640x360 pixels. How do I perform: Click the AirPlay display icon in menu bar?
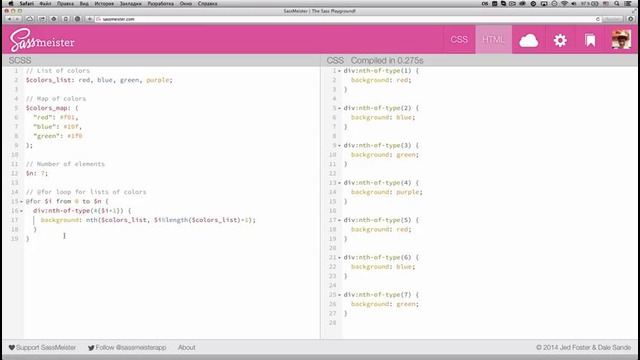coord(544,3)
